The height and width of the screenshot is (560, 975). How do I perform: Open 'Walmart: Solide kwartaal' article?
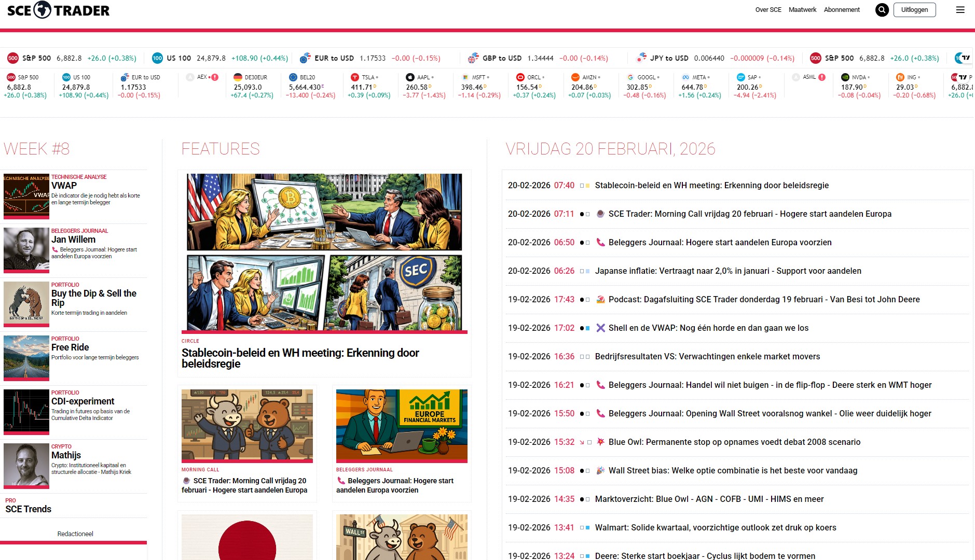pos(716,527)
